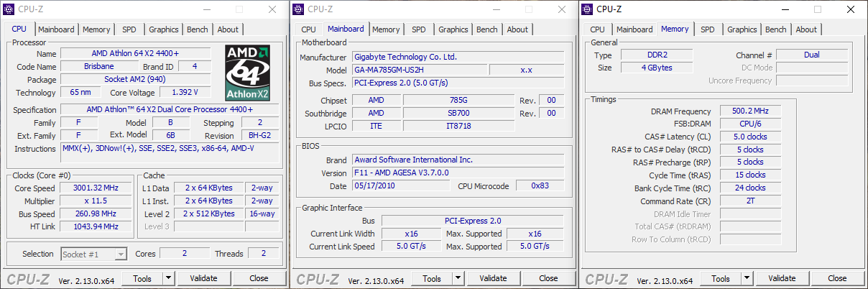
Task: Click the Close button in the left CPU window
Action: 259,278
